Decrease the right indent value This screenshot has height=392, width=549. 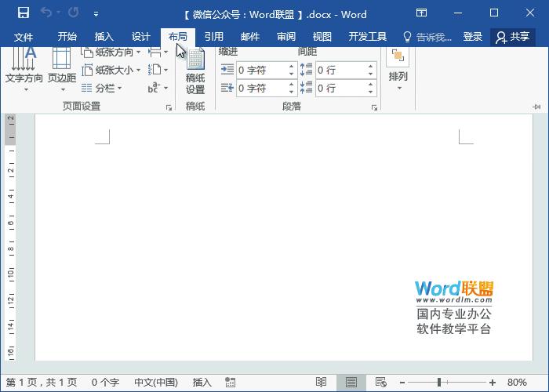pyautogui.click(x=291, y=92)
